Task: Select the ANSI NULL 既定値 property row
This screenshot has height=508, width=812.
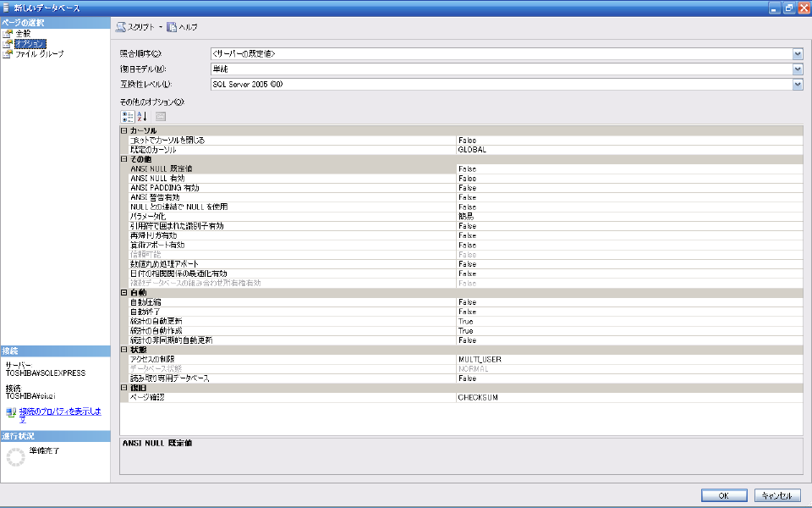Action: click(465, 168)
